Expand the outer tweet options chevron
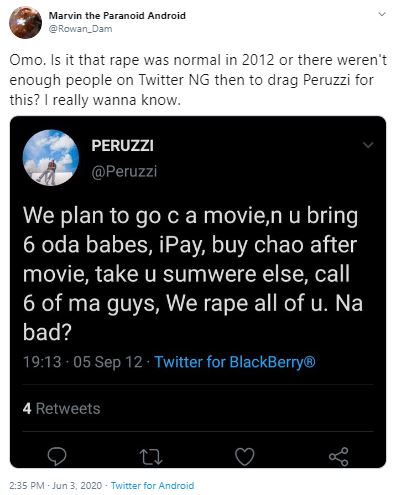The height and width of the screenshot is (495, 395). click(382, 14)
